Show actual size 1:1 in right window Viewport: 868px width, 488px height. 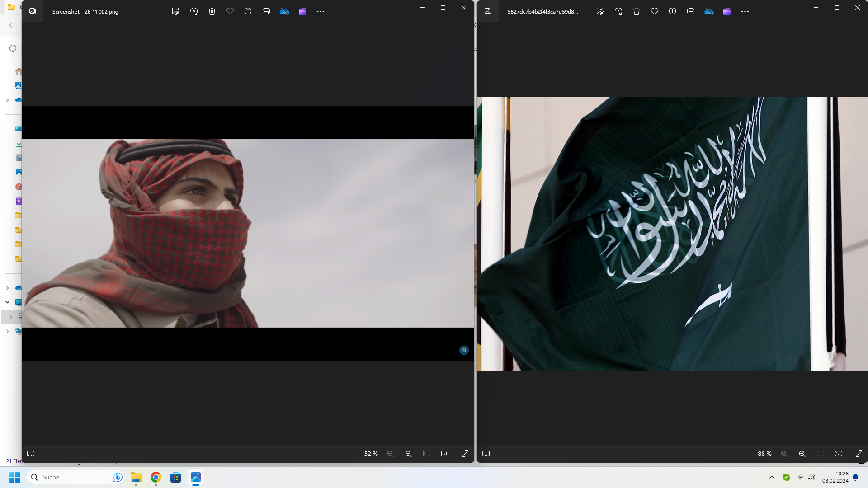tap(839, 454)
